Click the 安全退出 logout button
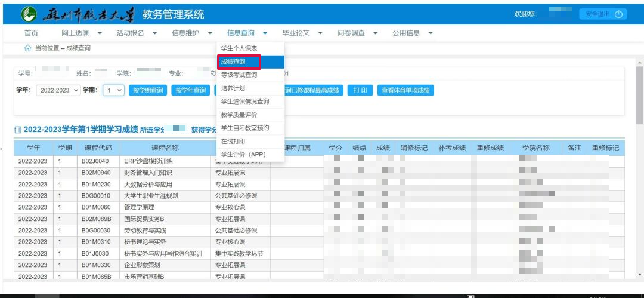This screenshot has width=644, height=298. 603,14
